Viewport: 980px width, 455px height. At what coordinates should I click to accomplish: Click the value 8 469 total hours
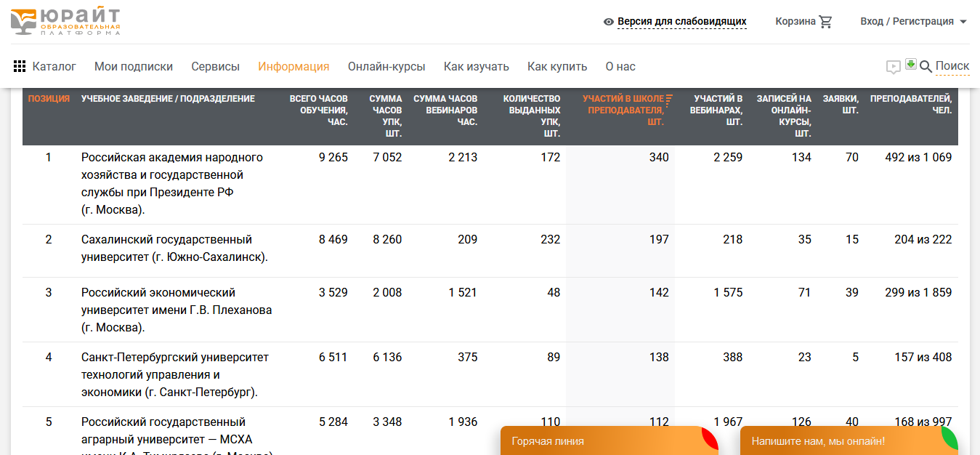pyautogui.click(x=333, y=240)
